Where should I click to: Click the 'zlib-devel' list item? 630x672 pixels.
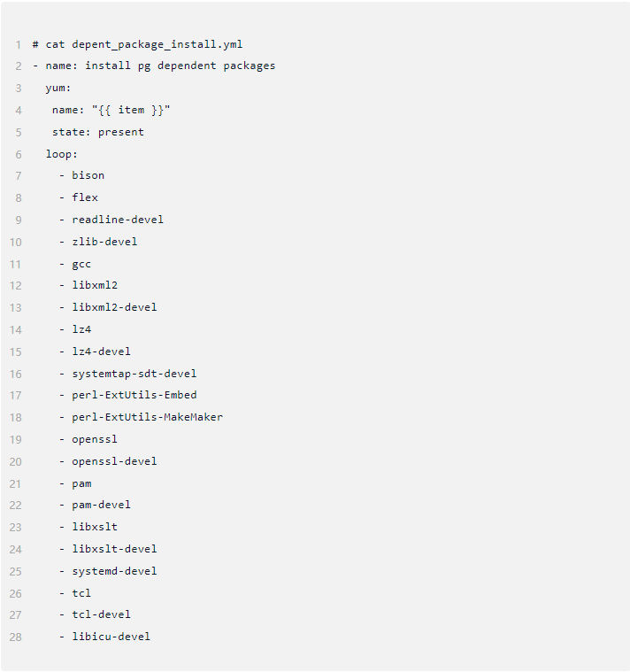104,242
